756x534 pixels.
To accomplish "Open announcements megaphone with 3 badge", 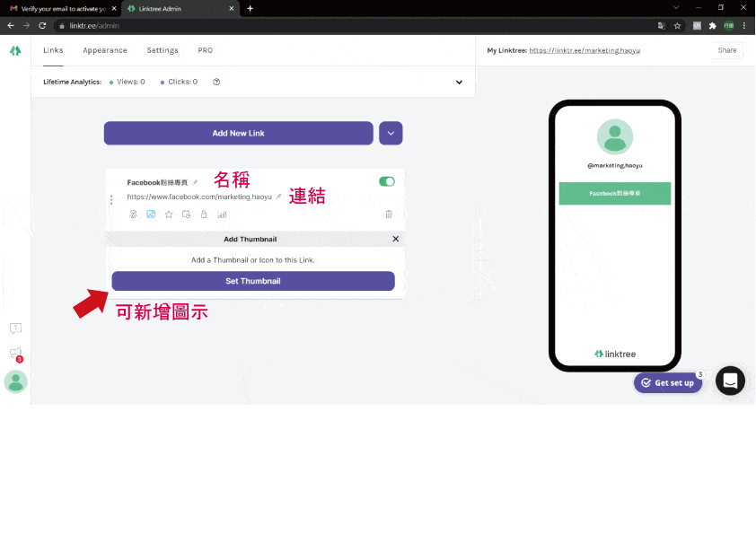I will [16, 354].
